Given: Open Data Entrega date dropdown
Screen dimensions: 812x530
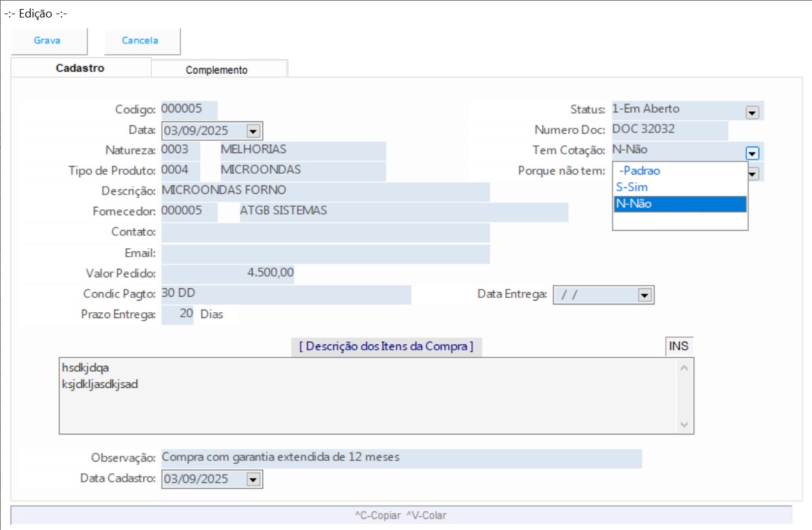Looking at the screenshot, I should 643,295.
